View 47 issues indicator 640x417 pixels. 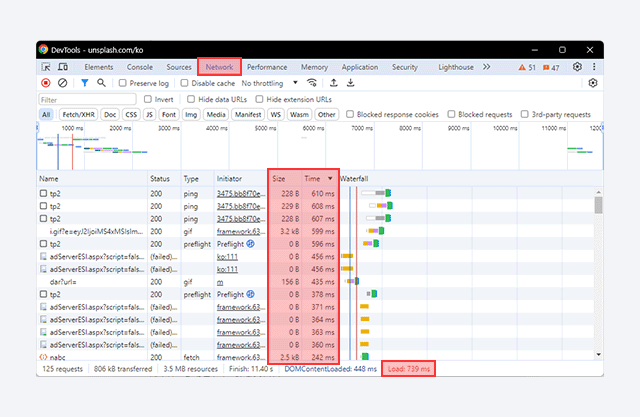click(x=551, y=67)
